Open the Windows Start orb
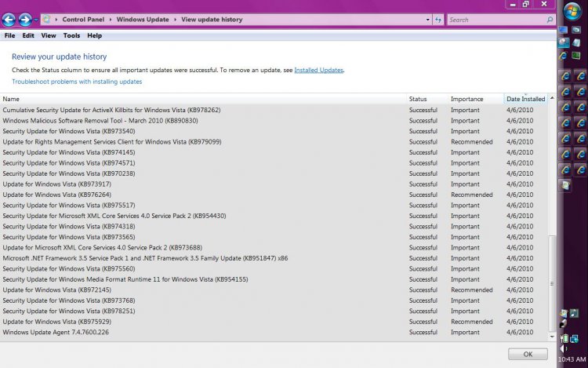The height and width of the screenshot is (368, 588). (x=572, y=11)
